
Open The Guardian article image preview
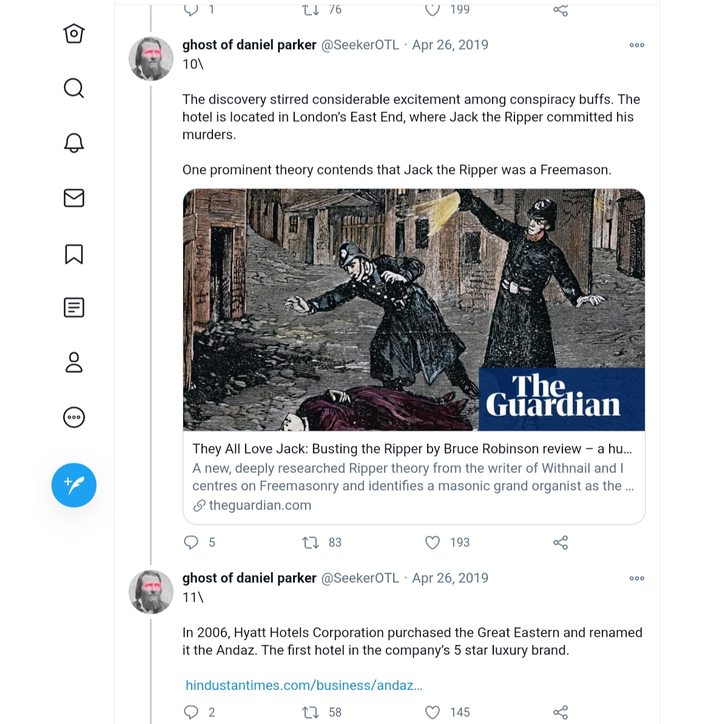(x=414, y=310)
